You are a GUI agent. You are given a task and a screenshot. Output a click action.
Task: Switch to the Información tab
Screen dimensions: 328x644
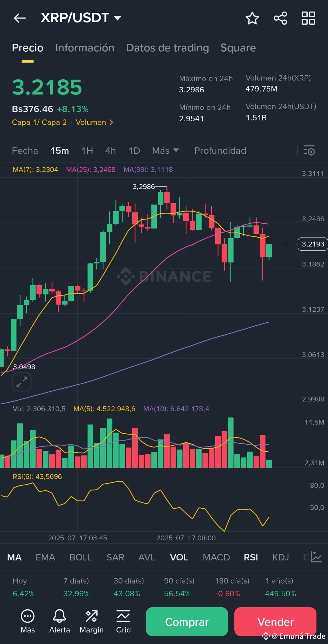click(85, 48)
